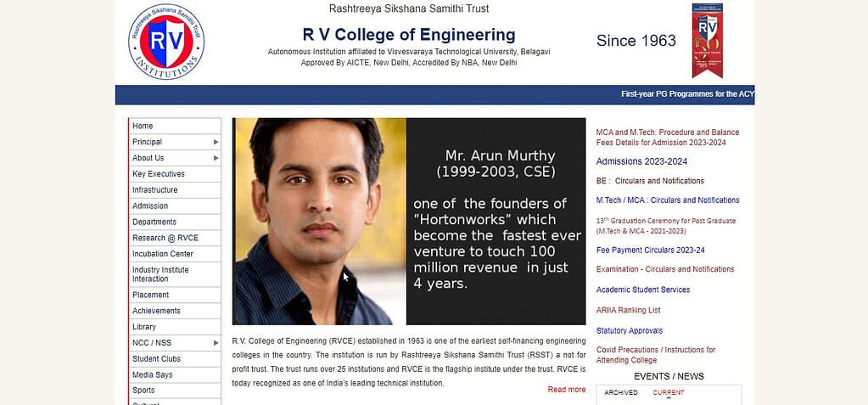Go to the Placement page
868x405 pixels.
pos(175,295)
